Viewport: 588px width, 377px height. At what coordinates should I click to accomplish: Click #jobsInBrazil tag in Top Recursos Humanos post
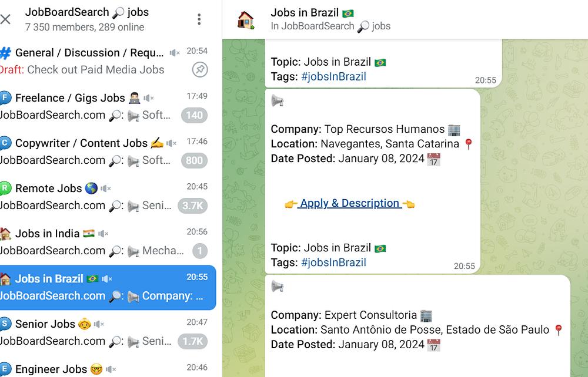click(x=333, y=262)
